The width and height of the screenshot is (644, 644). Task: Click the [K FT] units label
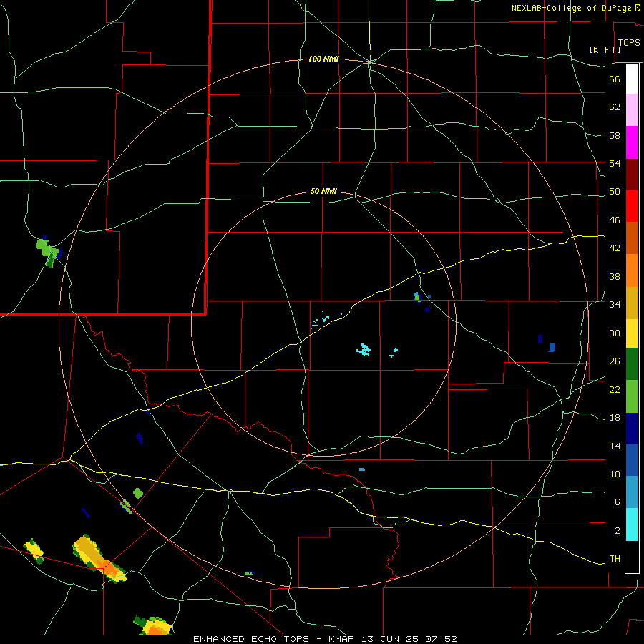click(x=605, y=49)
